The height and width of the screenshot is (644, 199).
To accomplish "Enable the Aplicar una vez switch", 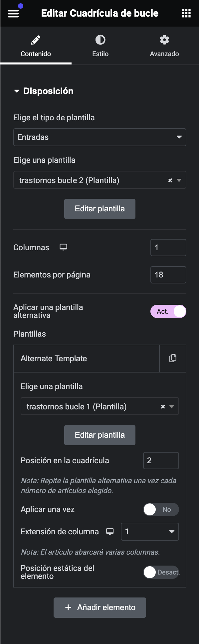I will pyautogui.click(x=161, y=509).
